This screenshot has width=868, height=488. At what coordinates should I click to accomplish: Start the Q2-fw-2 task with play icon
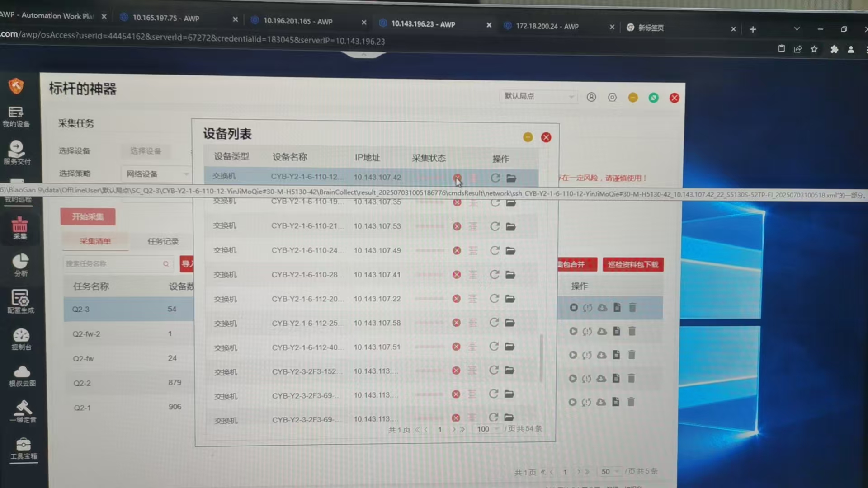click(x=573, y=331)
